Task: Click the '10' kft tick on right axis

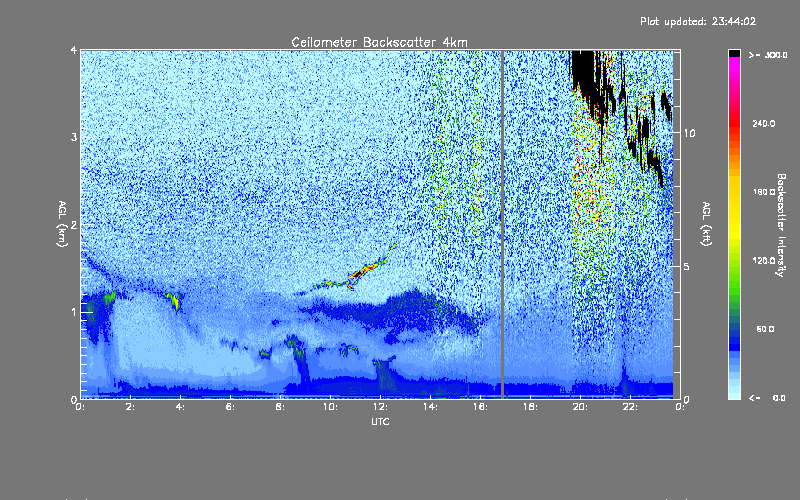Action: (689, 133)
